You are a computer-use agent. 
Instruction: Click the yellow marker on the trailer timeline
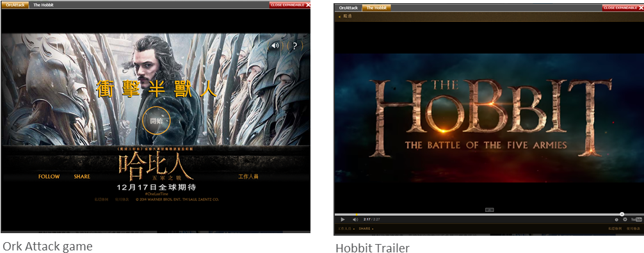(356, 215)
